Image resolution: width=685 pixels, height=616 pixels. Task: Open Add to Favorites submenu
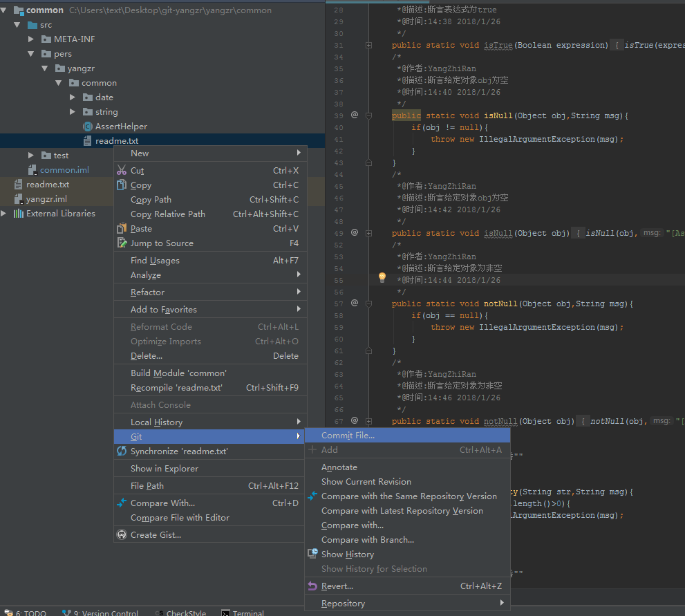(211, 309)
